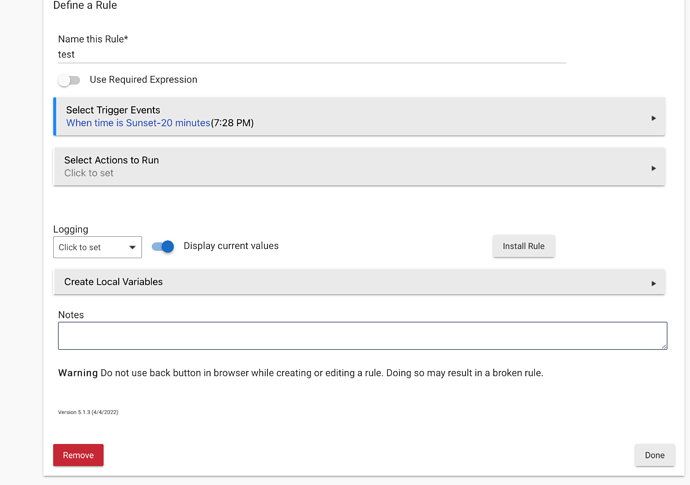Viewport: 690px width, 485px height.
Task: Click into the Notes text area
Action: point(362,336)
